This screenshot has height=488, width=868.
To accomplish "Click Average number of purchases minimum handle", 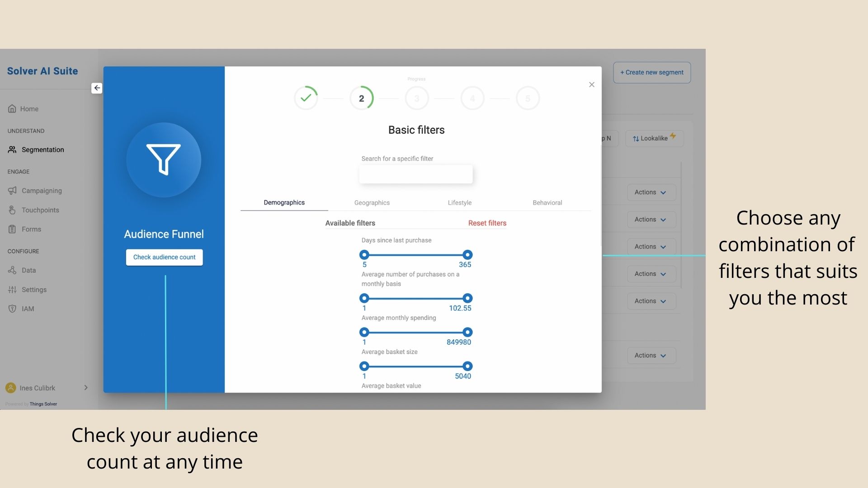I will tap(364, 298).
